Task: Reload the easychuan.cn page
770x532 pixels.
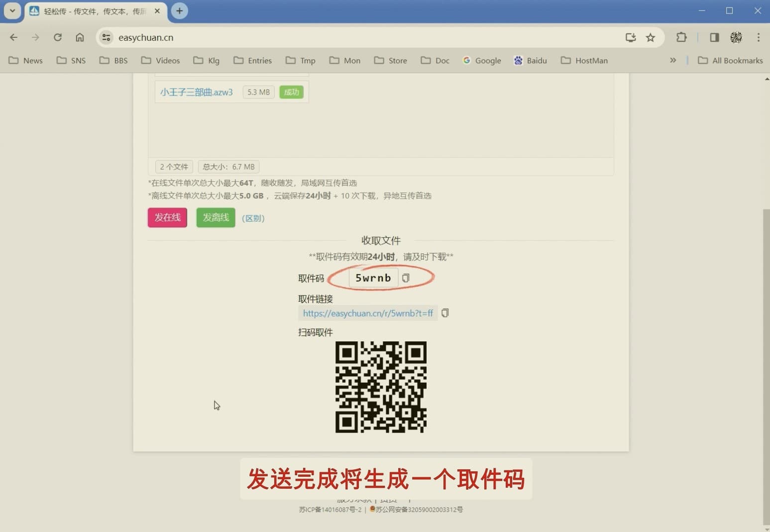Action: [x=58, y=37]
